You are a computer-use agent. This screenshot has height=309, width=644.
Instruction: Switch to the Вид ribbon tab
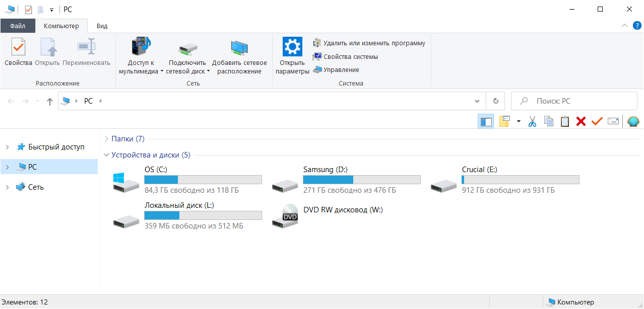tap(102, 26)
